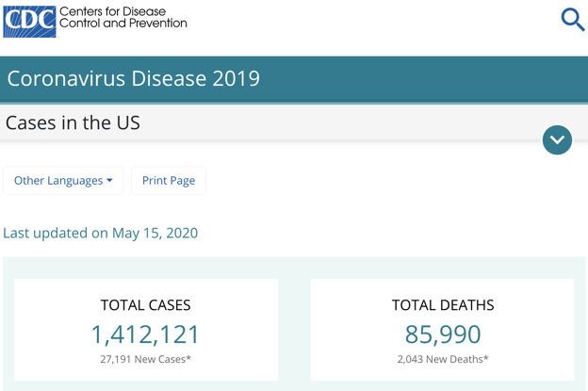
Task: Click the TOTAL DEATHS label
Action: pyautogui.click(x=442, y=305)
